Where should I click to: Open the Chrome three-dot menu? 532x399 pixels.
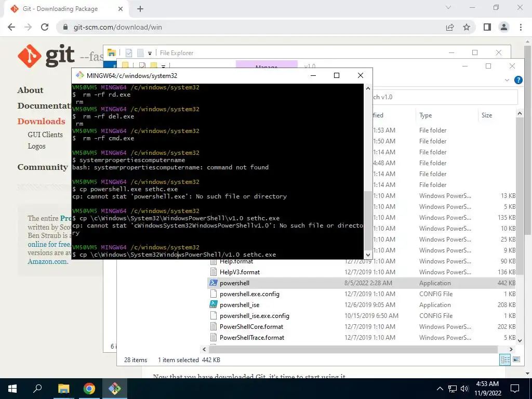click(x=521, y=27)
